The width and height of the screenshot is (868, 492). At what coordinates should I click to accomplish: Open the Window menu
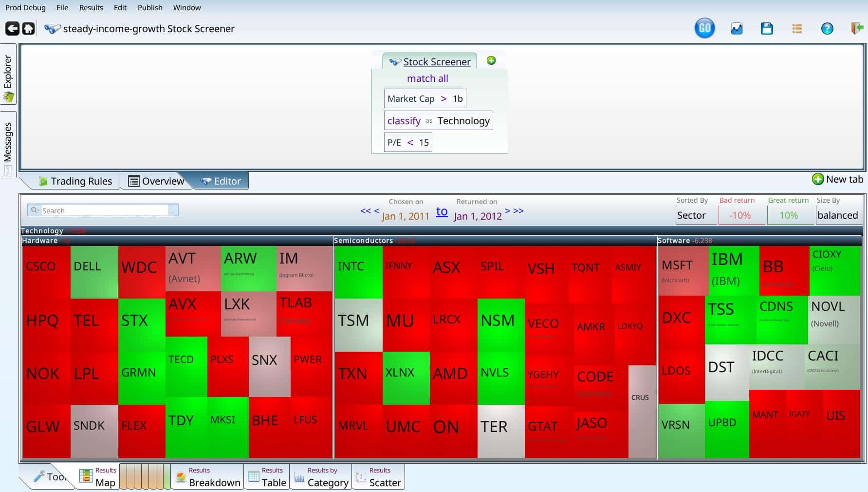pos(187,7)
